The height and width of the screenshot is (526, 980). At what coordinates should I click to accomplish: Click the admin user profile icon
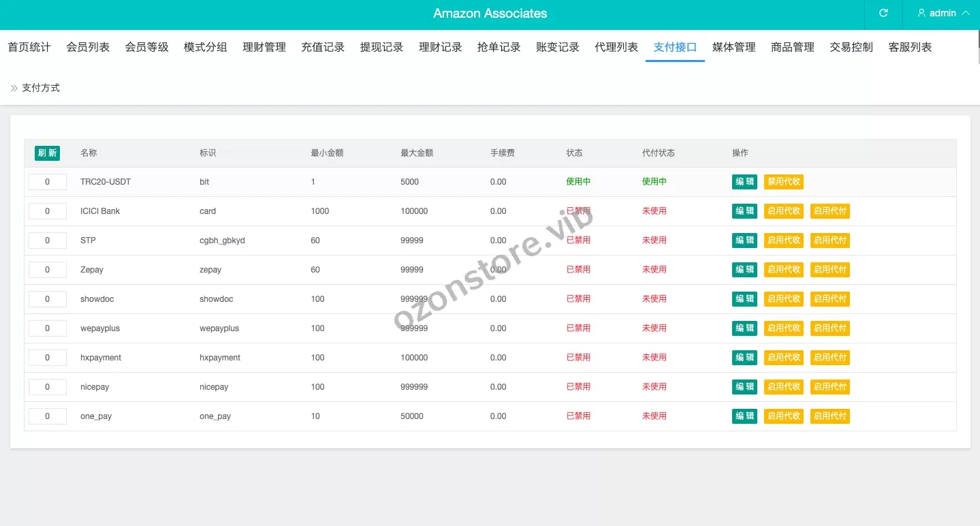(922, 13)
